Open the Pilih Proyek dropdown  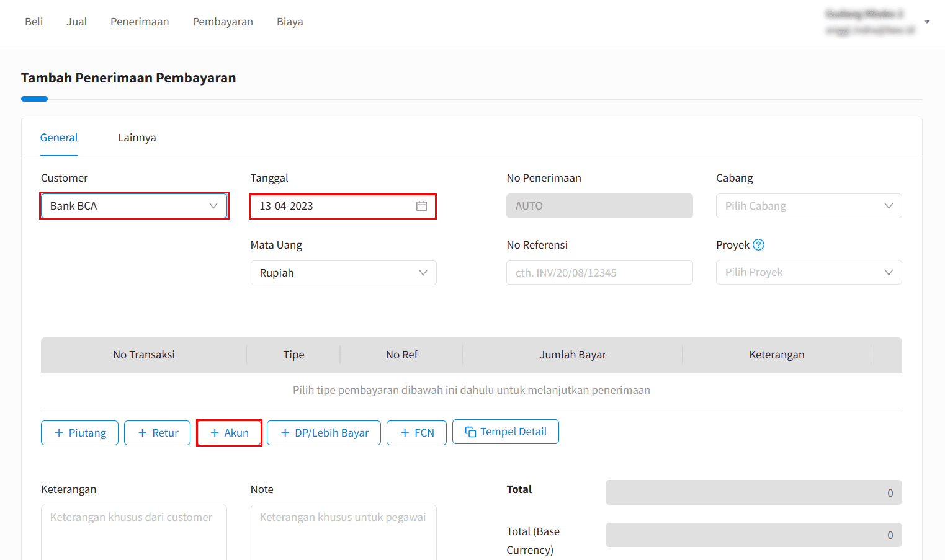(808, 272)
